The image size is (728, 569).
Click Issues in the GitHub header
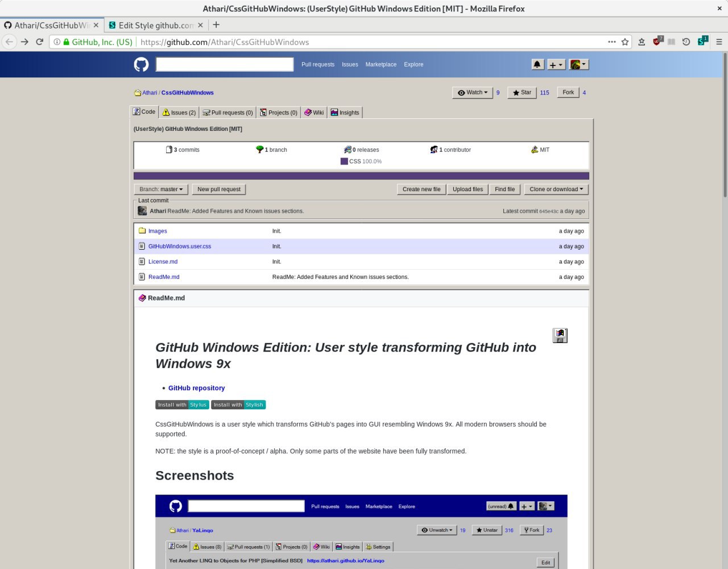pyautogui.click(x=350, y=64)
